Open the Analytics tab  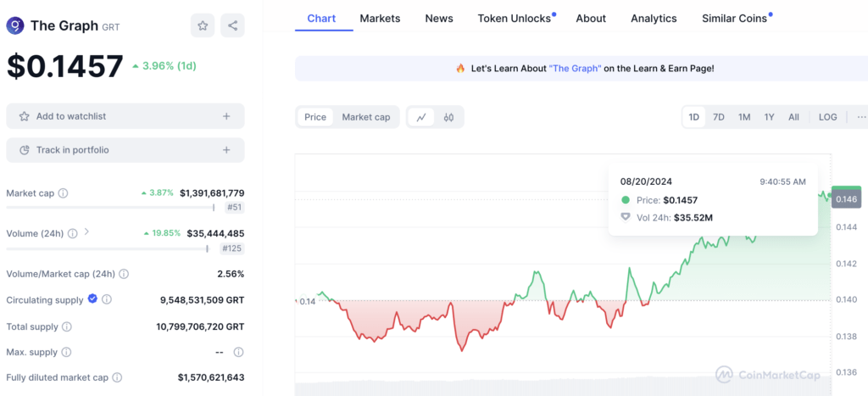click(x=654, y=19)
